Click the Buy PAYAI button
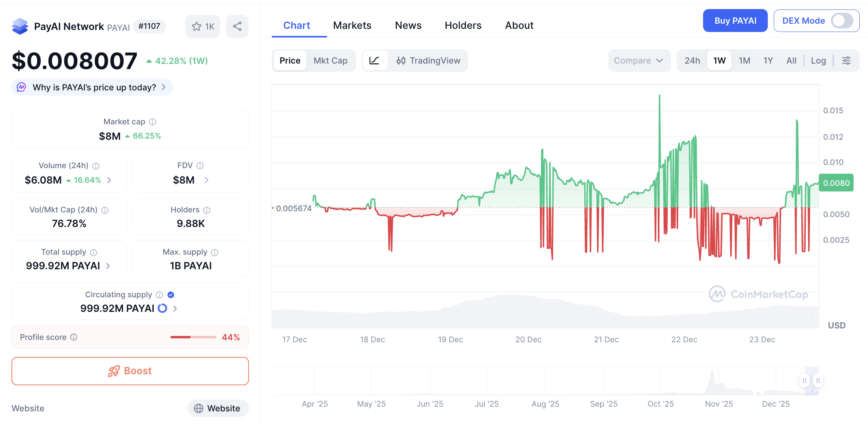This screenshot has width=868, height=424. (735, 21)
